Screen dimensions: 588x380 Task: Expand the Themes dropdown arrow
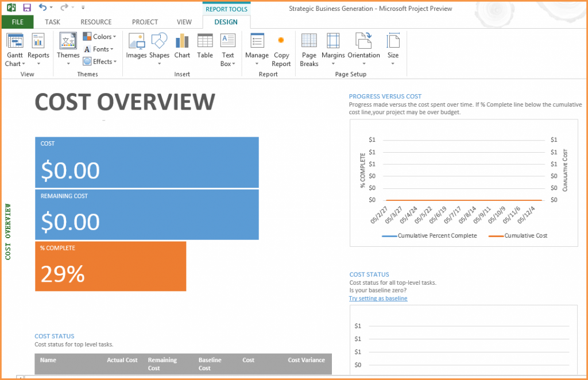pyautogui.click(x=68, y=64)
